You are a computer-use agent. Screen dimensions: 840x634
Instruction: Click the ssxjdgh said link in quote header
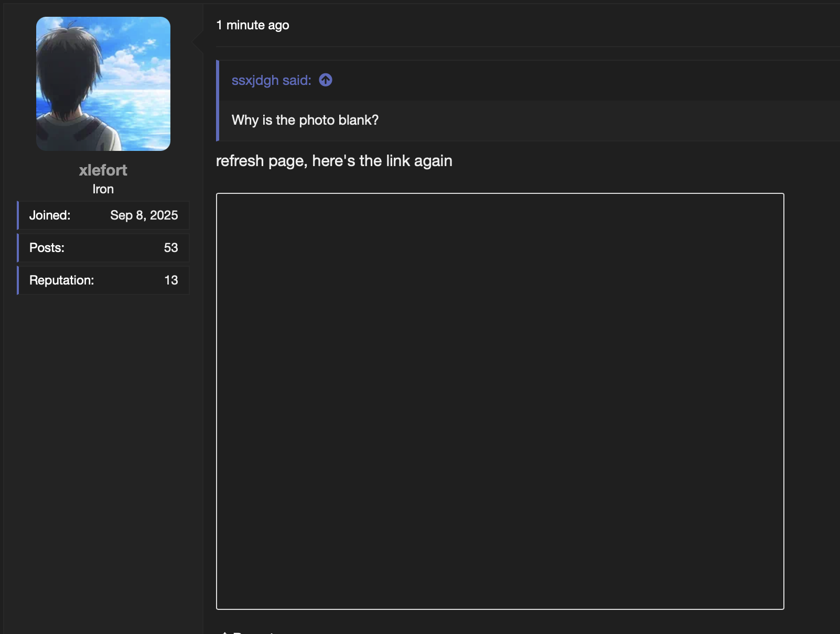click(271, 80)
